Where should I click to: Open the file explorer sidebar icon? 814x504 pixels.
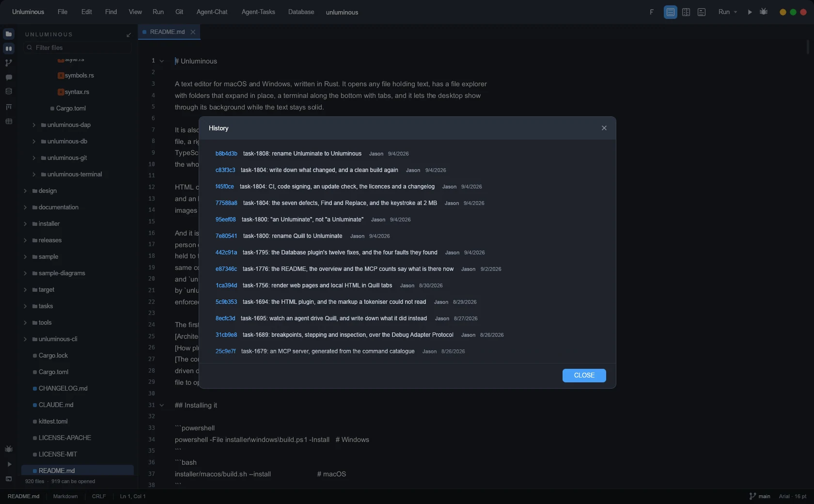click(x=9, y=34)
